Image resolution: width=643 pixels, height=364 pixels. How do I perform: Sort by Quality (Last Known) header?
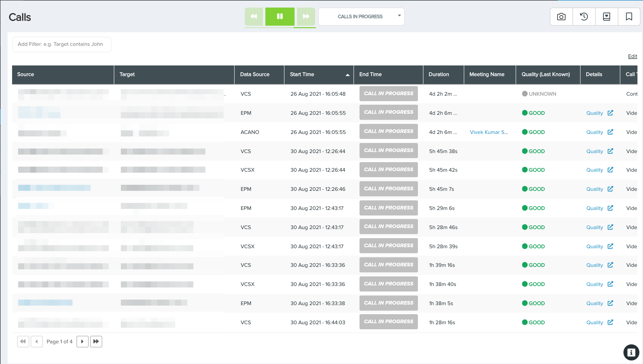pyautogui.click(x=548, y=75)
